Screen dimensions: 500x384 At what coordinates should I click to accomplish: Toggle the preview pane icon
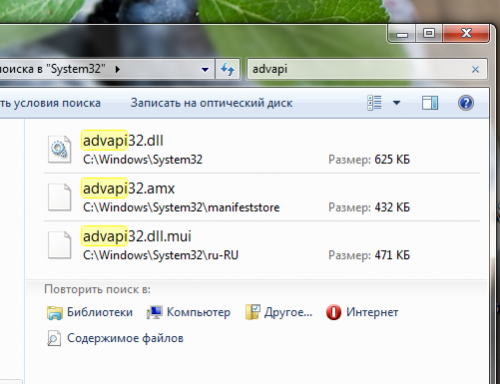click(x=430, y=103)
